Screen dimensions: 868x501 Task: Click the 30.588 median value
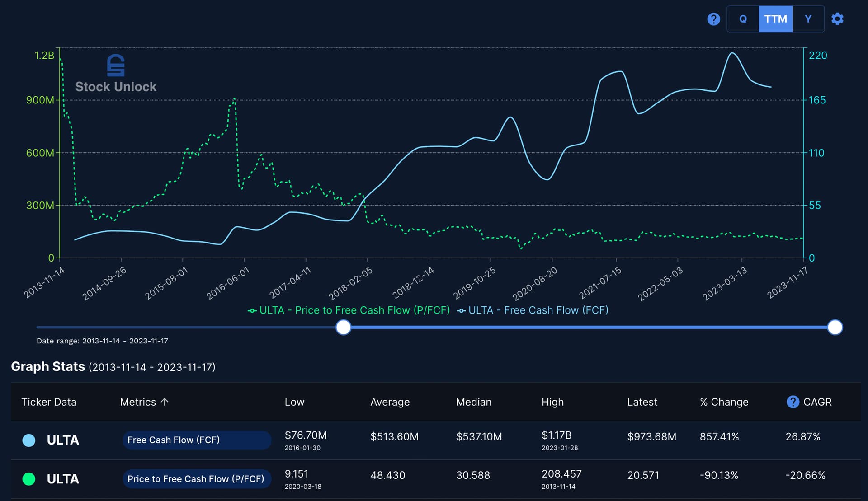click(x=473, y=475)
